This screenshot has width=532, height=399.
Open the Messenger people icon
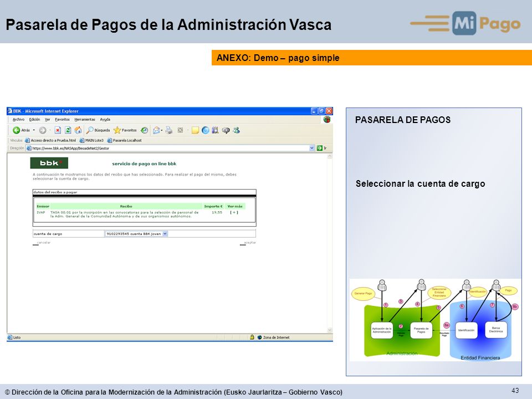[x=237, y=130]
